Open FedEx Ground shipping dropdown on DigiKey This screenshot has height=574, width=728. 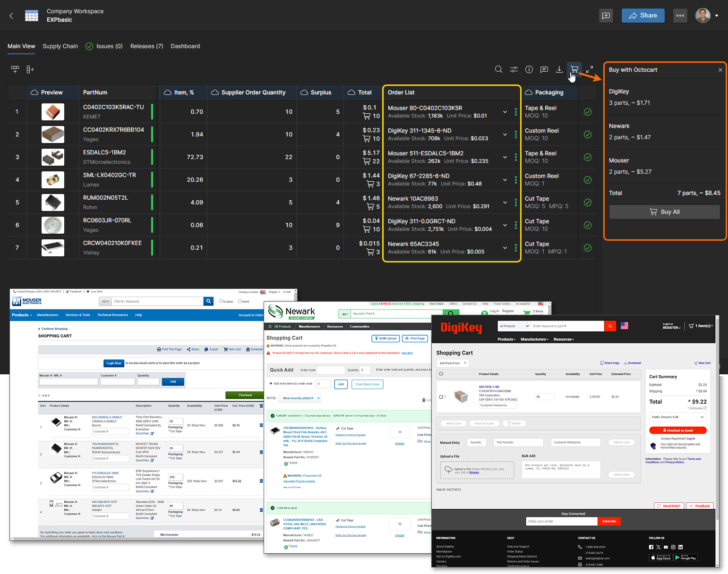coord(678,417)
